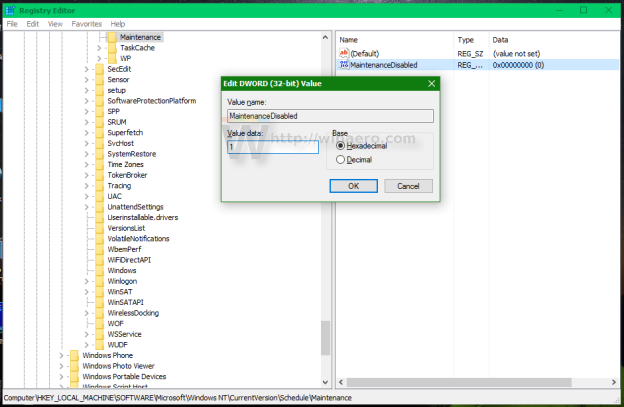
Task: Expand the TaskCache tree node
Action: point(100,48)
